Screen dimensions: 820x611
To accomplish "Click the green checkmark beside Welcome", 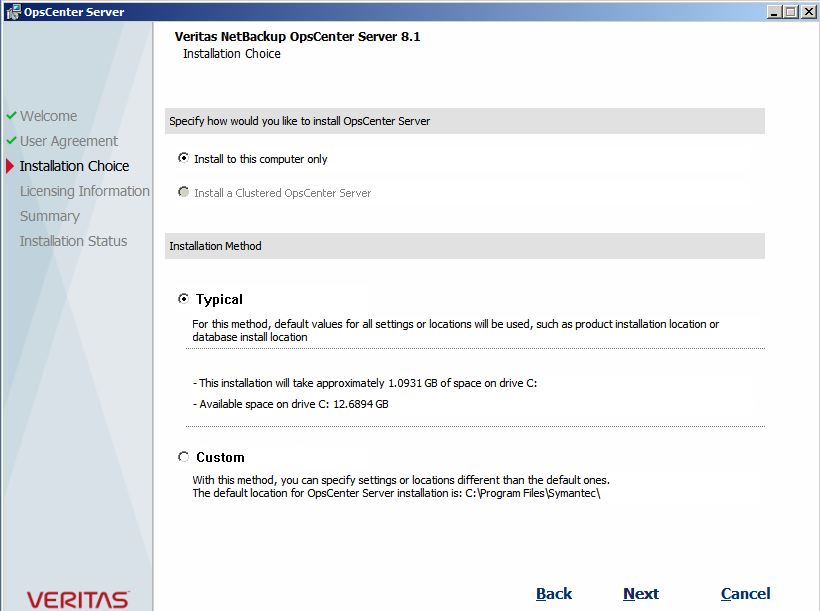I will pos(10,116).
